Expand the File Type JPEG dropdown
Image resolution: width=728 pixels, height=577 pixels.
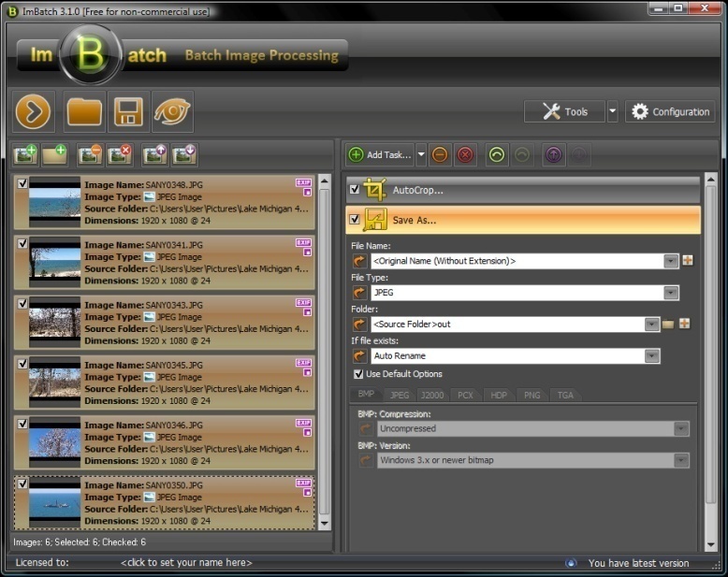click(671, 293)
